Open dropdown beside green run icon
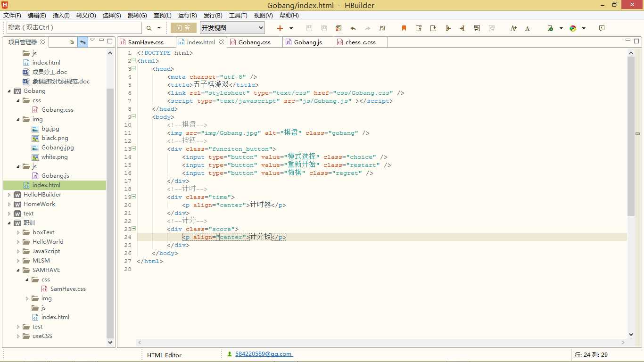 pos(561,28)
